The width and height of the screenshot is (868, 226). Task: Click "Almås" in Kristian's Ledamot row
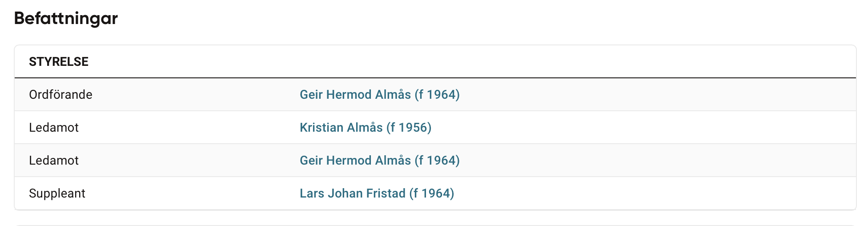coord(365,128)
